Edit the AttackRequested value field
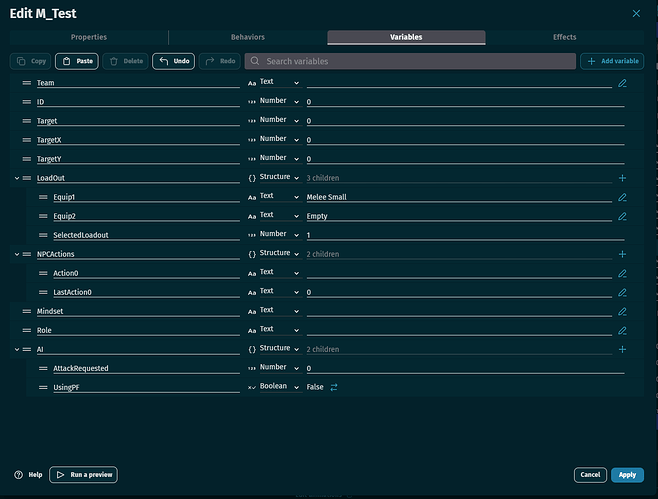Screen dimensions: 658x499 465,368
